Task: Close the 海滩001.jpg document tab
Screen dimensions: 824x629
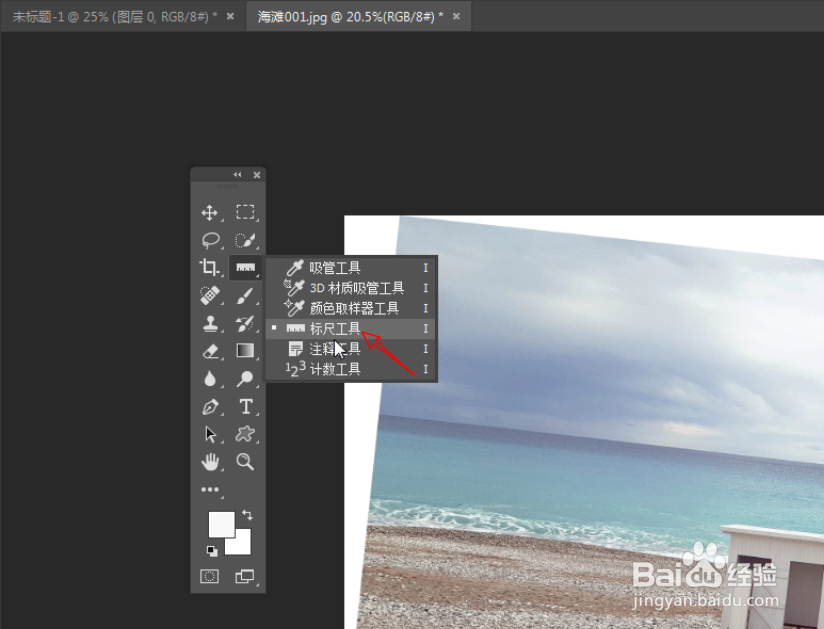Action: click(457, 17)
